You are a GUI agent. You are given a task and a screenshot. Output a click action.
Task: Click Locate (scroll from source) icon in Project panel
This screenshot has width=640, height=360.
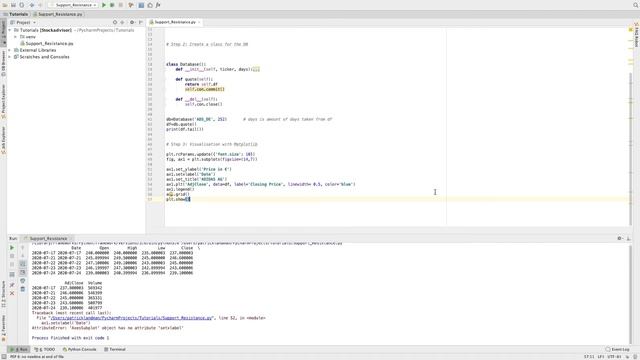coord(115,22)
